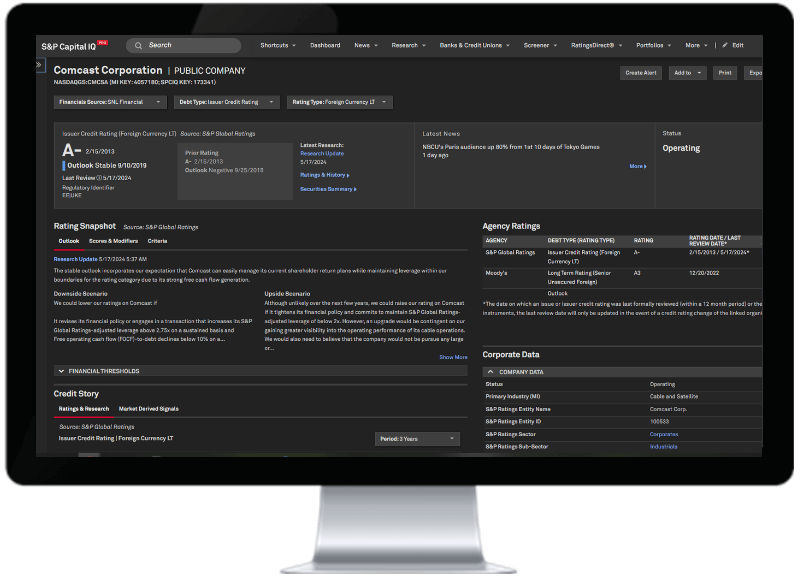Image resolution: width=800 pixels, height=582 pixels.
Task: Select the Ratings & Research tab
Action: (x=84, y=409)
